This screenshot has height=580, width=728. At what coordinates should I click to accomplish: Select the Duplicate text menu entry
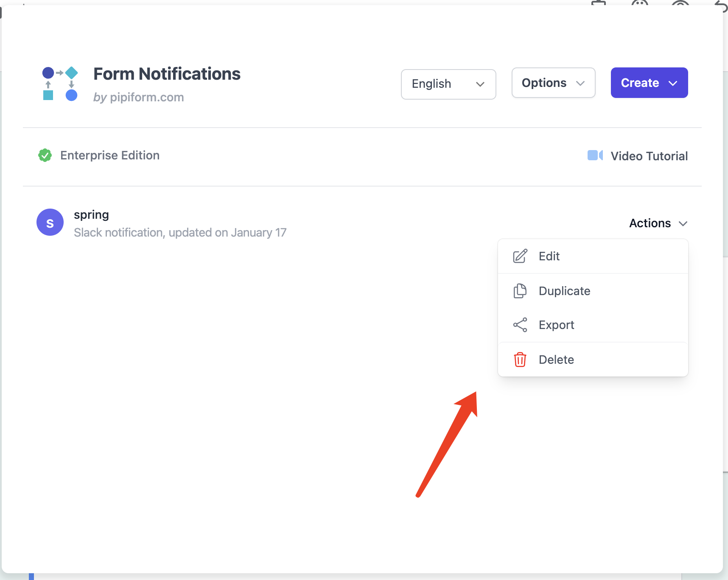(x=564, y=291)
